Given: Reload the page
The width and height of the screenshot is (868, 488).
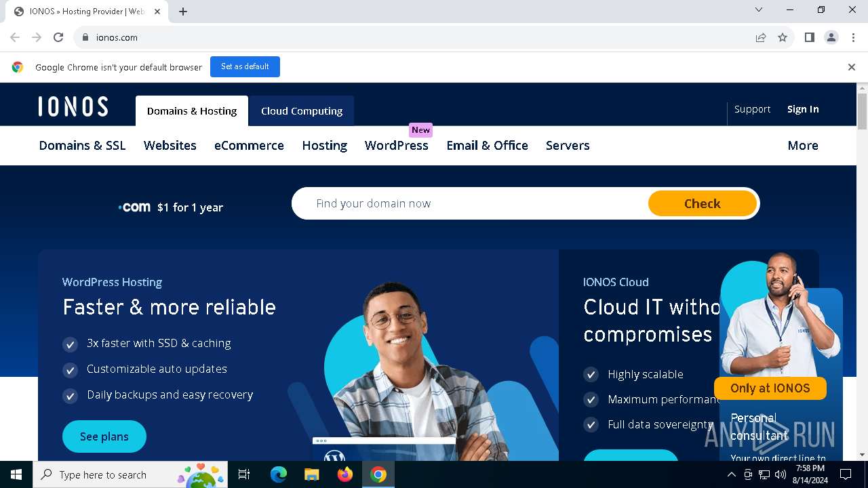Looking at the screenshot, I should pos(58,37).
